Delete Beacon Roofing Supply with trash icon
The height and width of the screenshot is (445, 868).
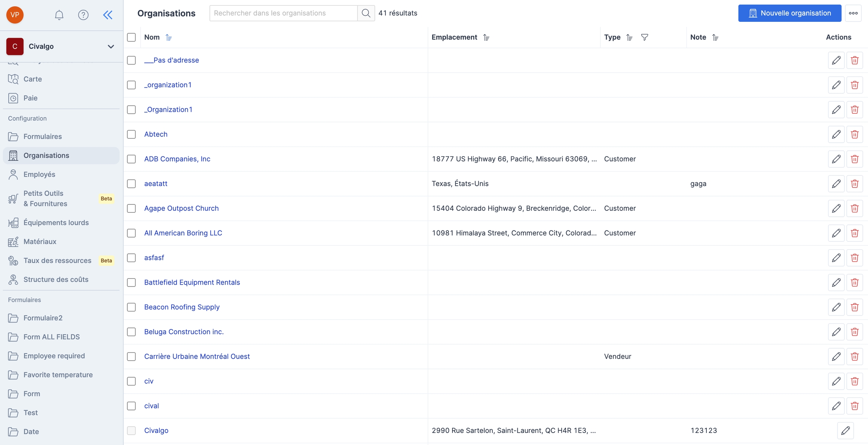(854, 307)
